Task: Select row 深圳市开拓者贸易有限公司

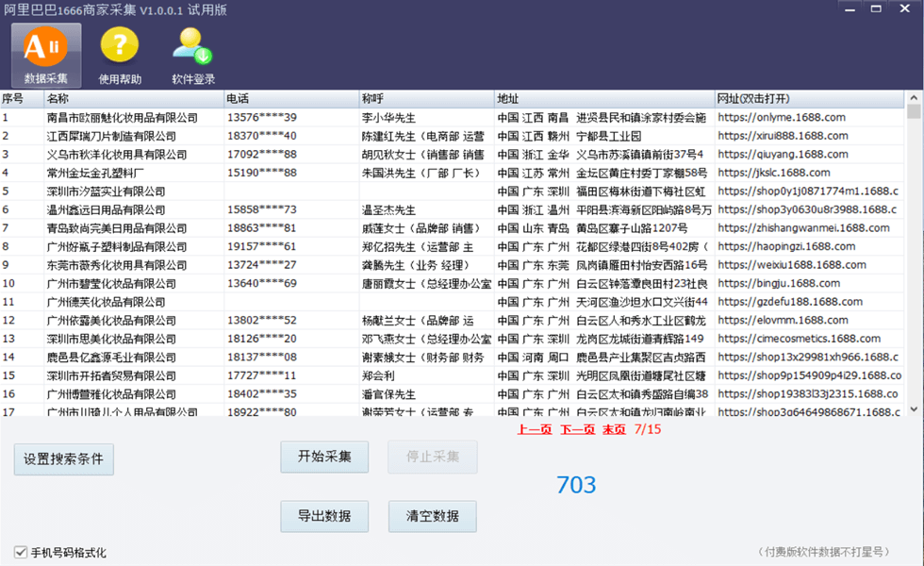Action: [x=452, y=375]
